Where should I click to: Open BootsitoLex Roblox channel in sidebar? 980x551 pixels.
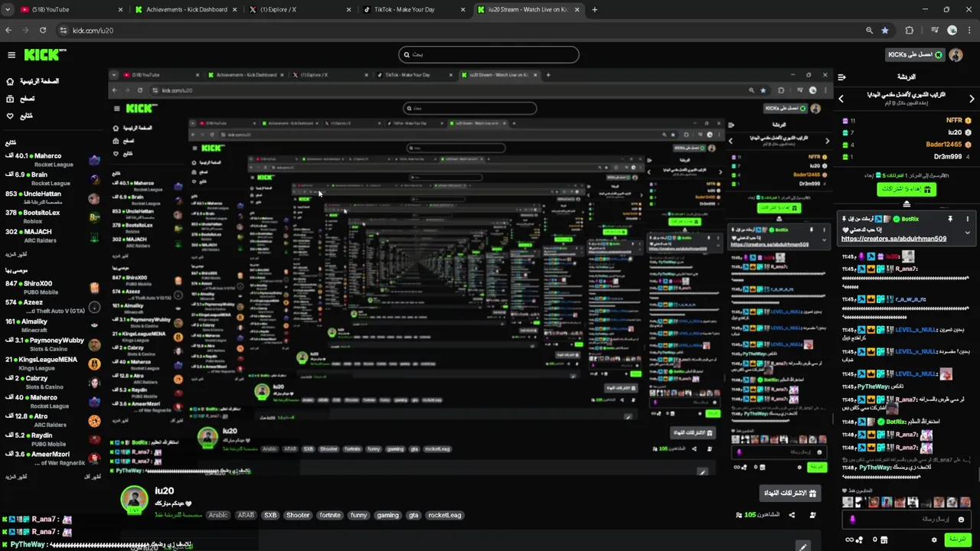52,217
